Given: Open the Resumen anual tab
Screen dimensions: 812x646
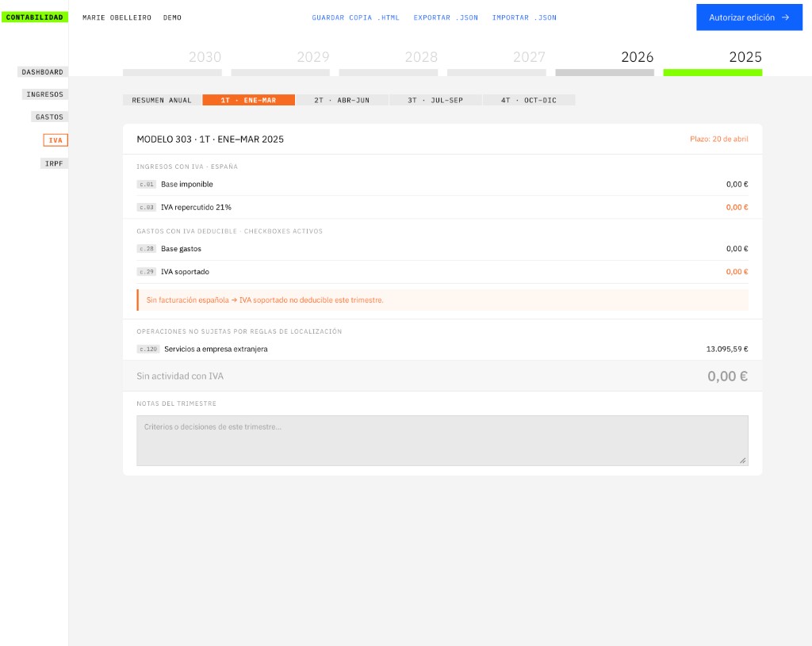Looking at the screenshot, I should (162, 100).
